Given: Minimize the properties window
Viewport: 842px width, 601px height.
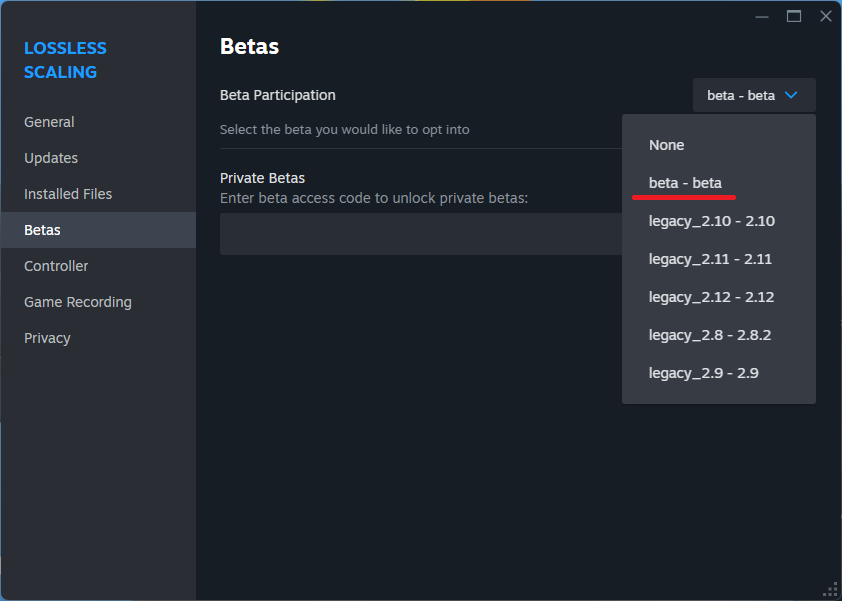Looking at the screenshot, I should tap(762, 16).
